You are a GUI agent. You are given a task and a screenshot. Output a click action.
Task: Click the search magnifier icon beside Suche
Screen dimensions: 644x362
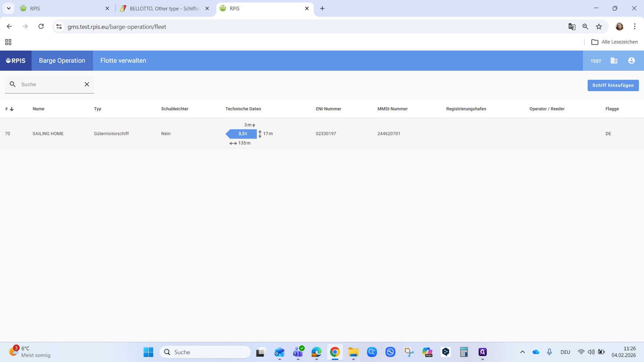pos(13,84)
